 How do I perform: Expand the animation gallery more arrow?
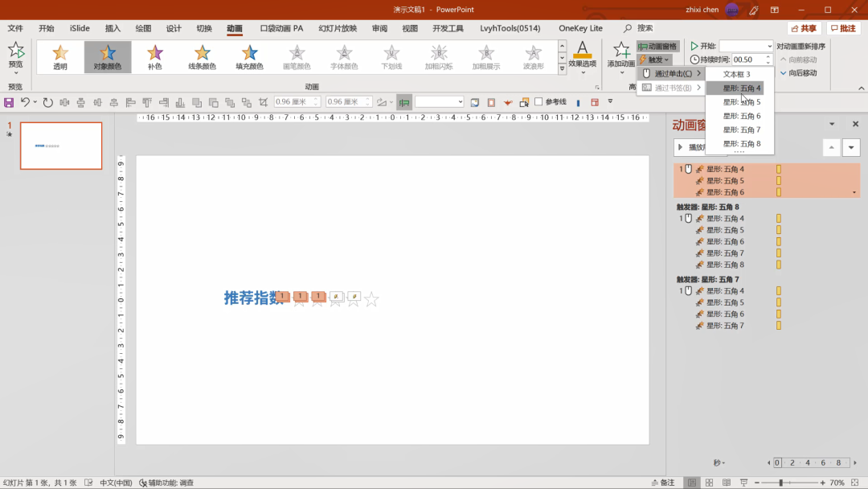click(x=562, y=70)
